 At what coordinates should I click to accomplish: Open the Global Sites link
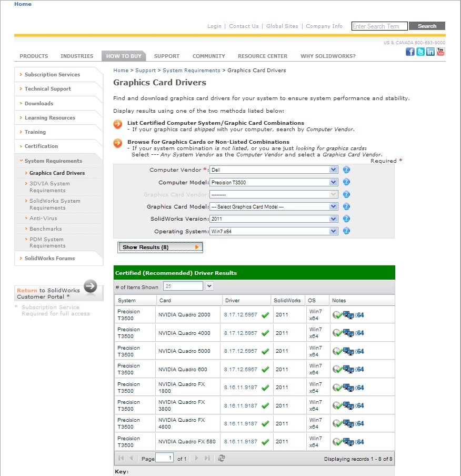(x=282, y=26)
